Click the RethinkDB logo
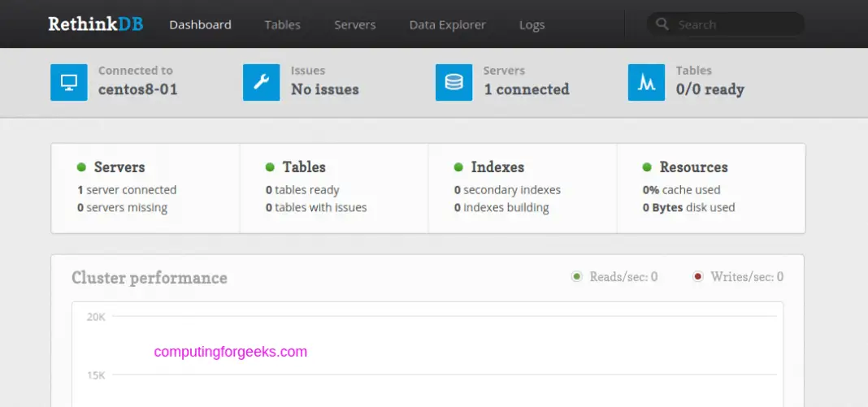868x407 pixels. point(95,24)
